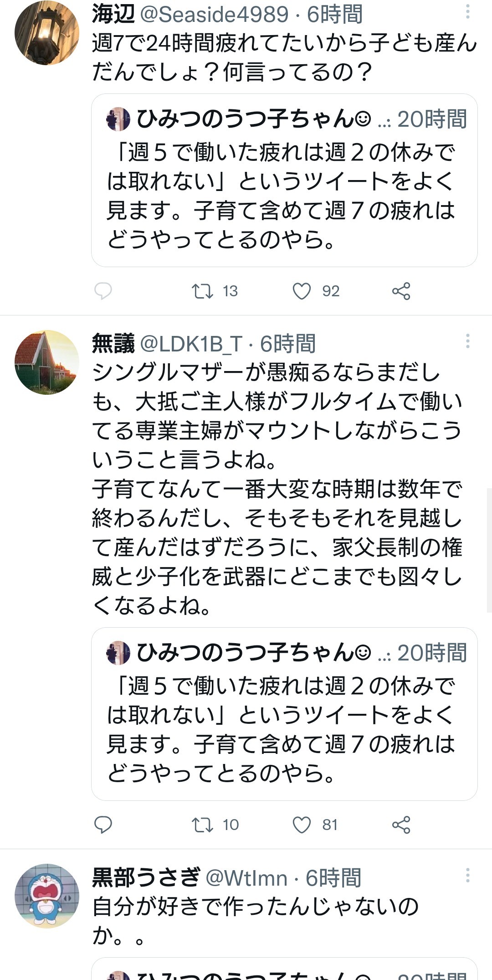The height and width of the screenshot is (980, 492).
Task: Share the 無議 tweet
Action: [401, 824]
